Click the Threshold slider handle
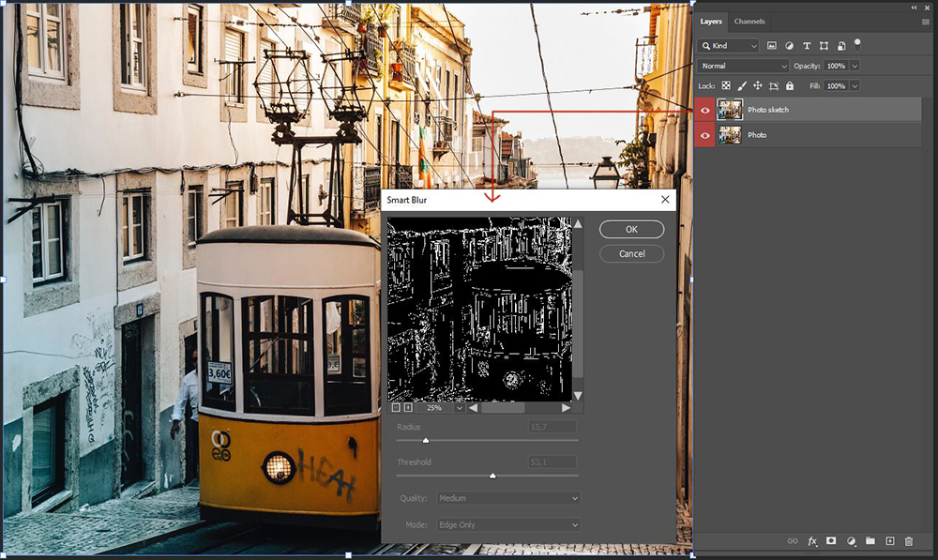The image size is (938, 560). 492,476
